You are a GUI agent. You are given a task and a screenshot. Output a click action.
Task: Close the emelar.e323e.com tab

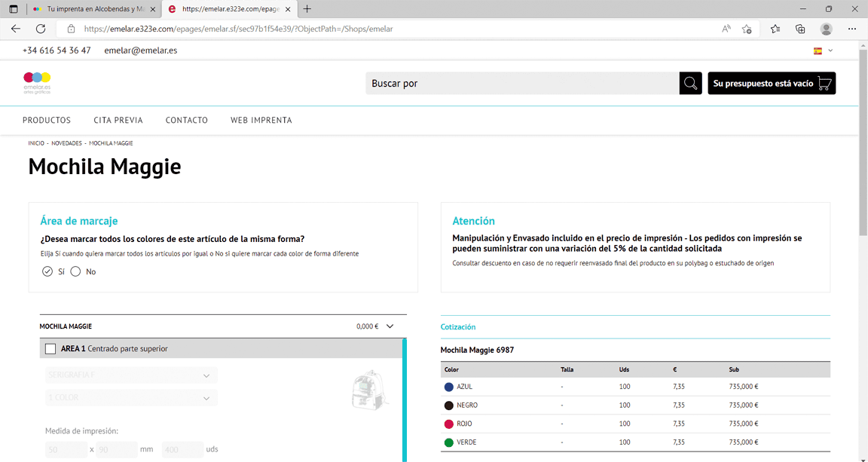coord(288,9)
